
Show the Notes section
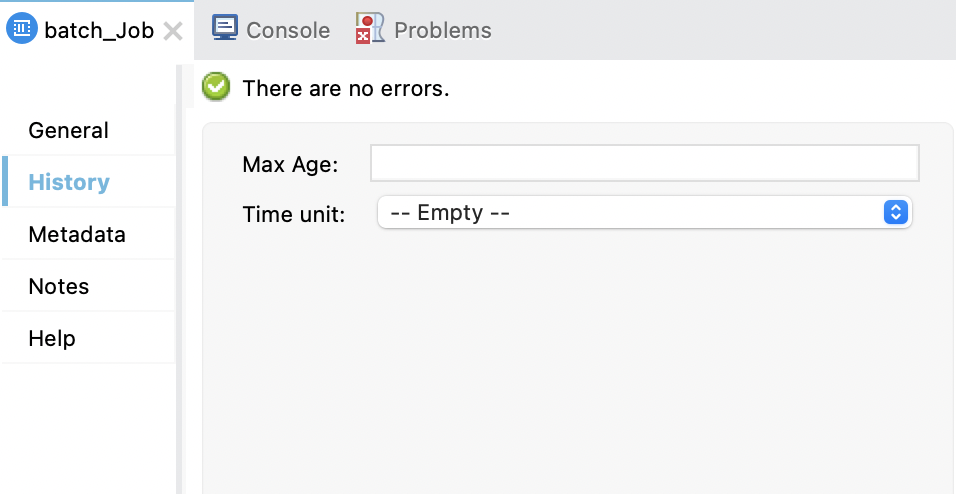[x=59, y=287]
